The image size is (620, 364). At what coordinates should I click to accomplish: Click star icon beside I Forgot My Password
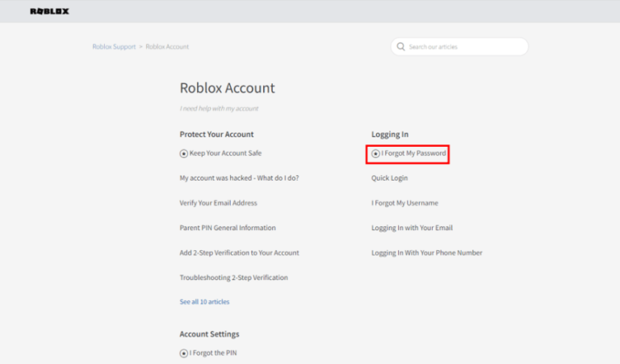click(x=375, y=153)
